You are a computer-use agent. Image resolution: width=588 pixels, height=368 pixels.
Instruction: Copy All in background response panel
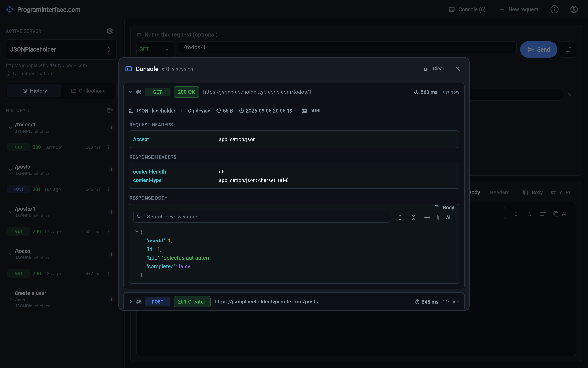(x=560, y=214)
